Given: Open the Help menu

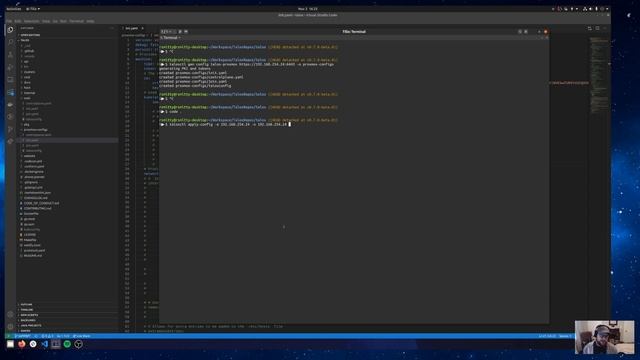Looking at the screenshot, I should 90,21.
